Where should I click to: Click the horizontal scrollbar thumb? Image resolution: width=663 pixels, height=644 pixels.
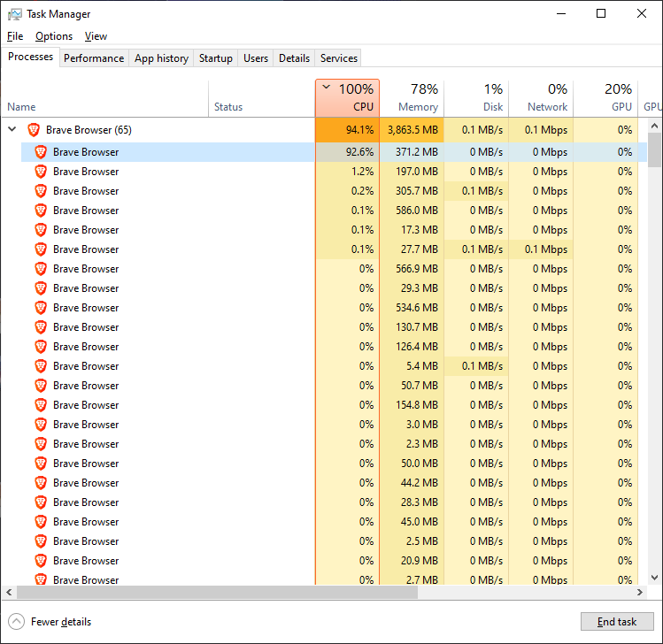pos(217,593)
